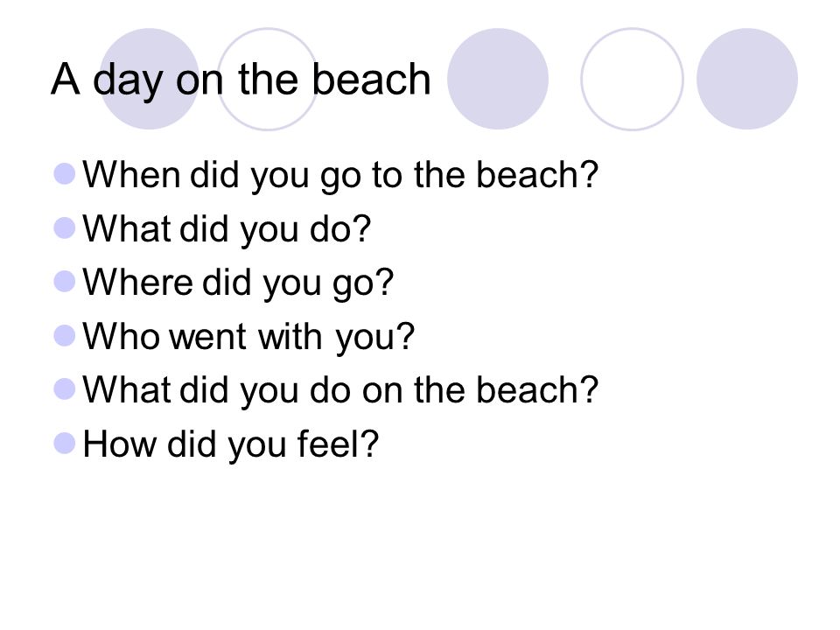Click the bullet beside 'Who went with you?'
Viewport: 840px width, 630px height.
pos(65,336)
